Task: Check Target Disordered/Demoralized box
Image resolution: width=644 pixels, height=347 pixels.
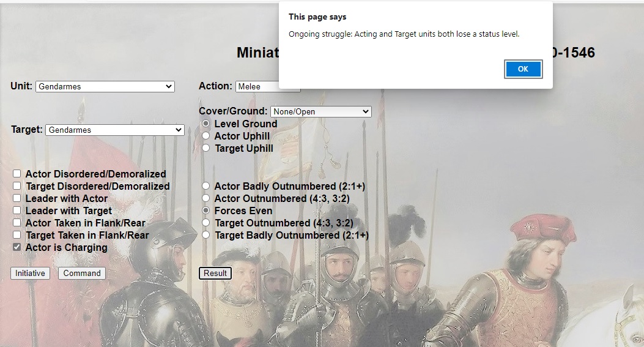Action: 17,186
